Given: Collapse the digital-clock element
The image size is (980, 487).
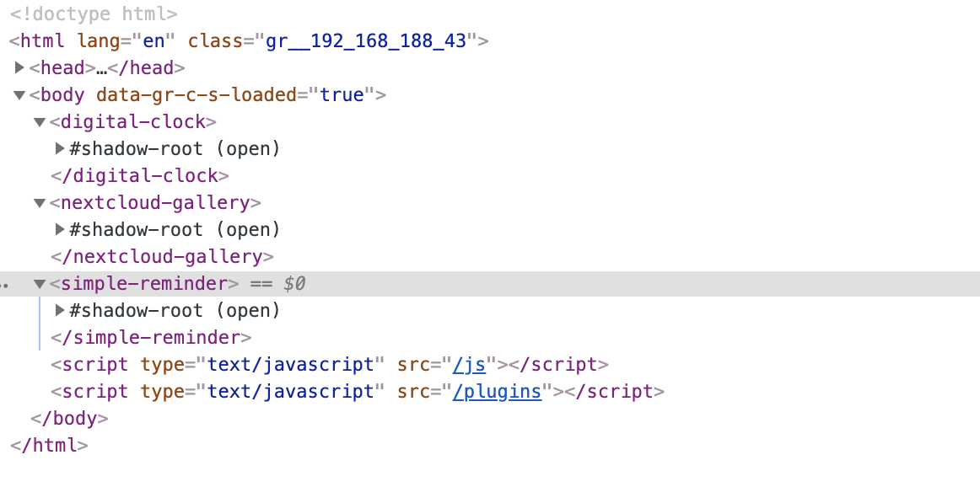Looking at the screenshot, I should (40, 122).
